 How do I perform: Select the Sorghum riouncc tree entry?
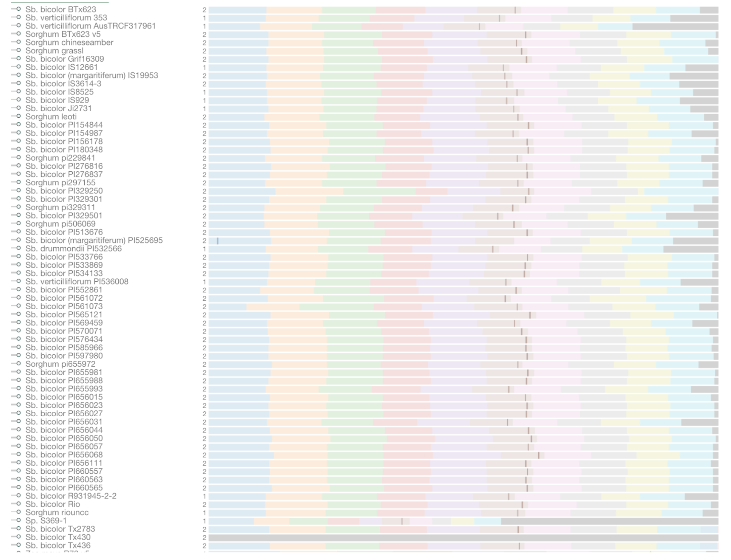tap(57, 513)
